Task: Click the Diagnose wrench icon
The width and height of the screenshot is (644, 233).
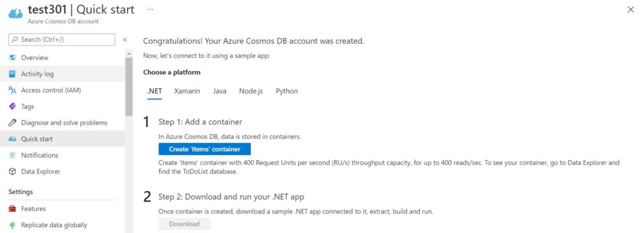Action: (x=12, y=123)
